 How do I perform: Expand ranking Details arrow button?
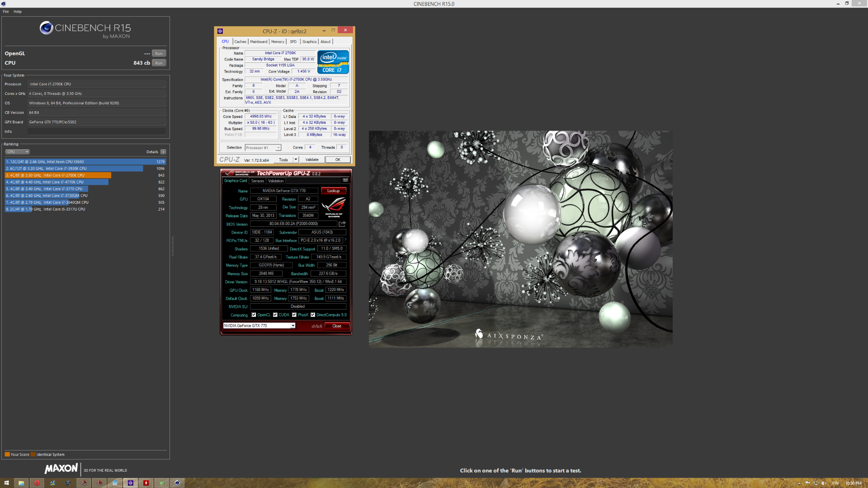(x=163, y=152)
